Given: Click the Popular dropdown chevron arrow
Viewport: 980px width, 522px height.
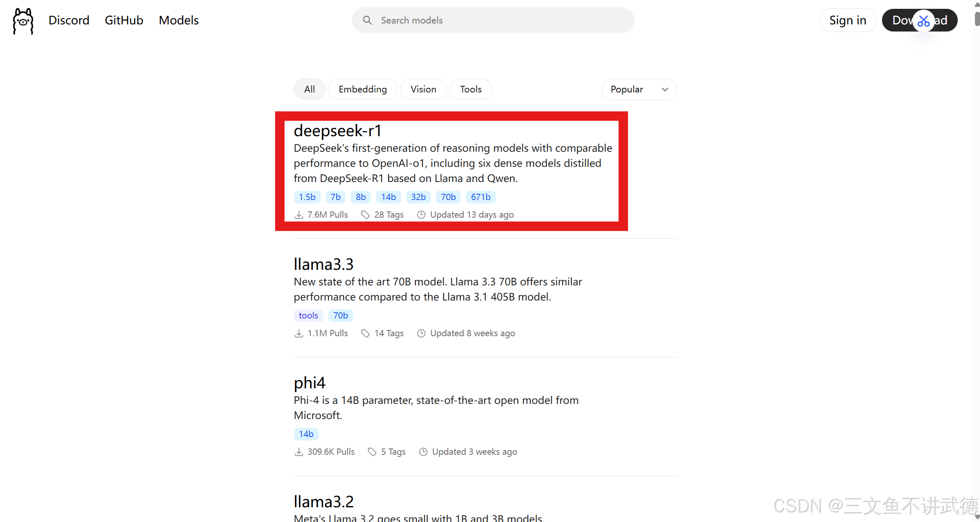Looking at the screenshot, I should [x=665, y=89].
